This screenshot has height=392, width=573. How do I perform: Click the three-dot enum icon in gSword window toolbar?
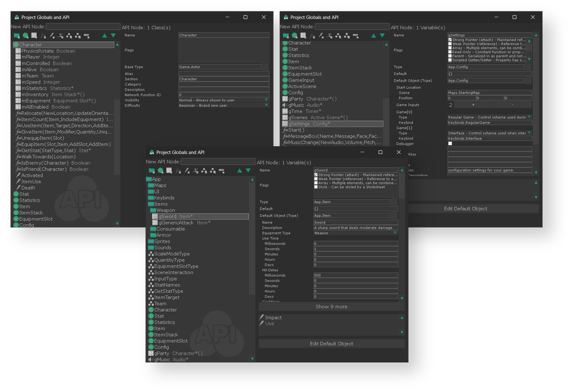pyautogui.click(x=204, y=171)
